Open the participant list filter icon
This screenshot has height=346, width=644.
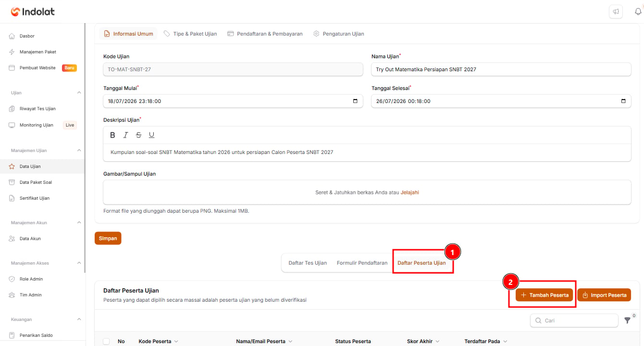point(627,320)
